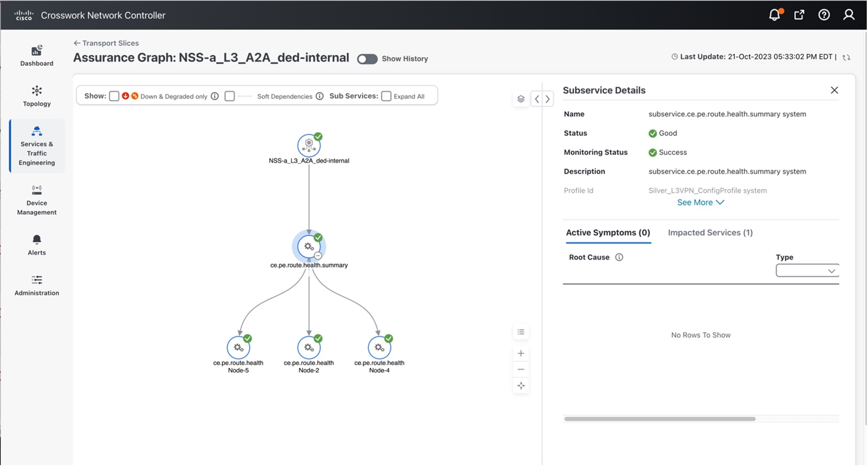The image size is (868, 466).
Task: Switch to the Impacted Services tab
Action: pos(709,232)
